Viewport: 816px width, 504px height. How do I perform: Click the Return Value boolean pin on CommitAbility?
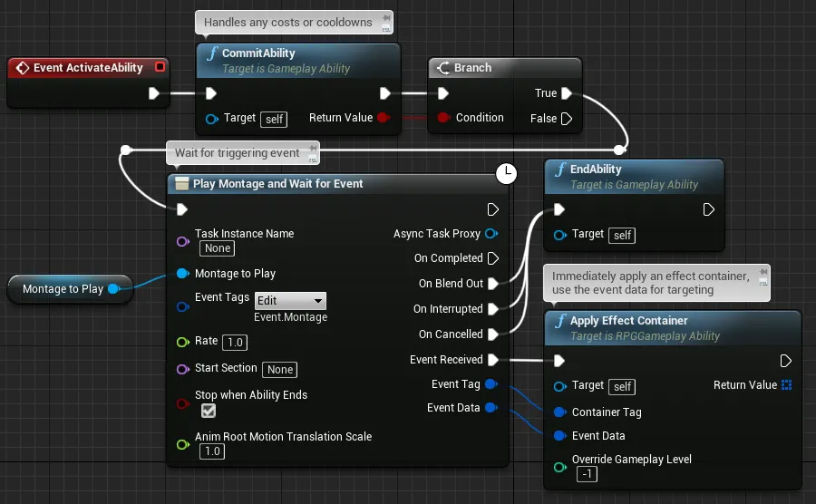[x=384, y=118]
